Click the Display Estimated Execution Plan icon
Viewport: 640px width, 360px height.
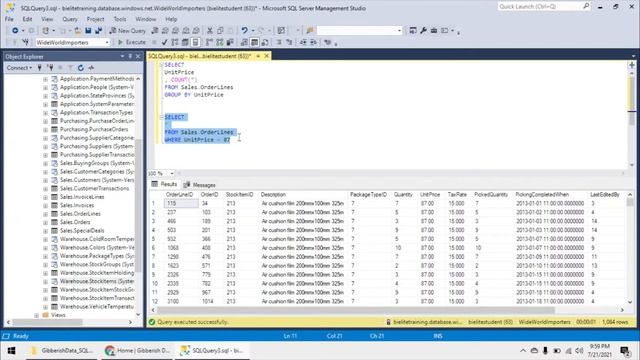pos(175,42)
